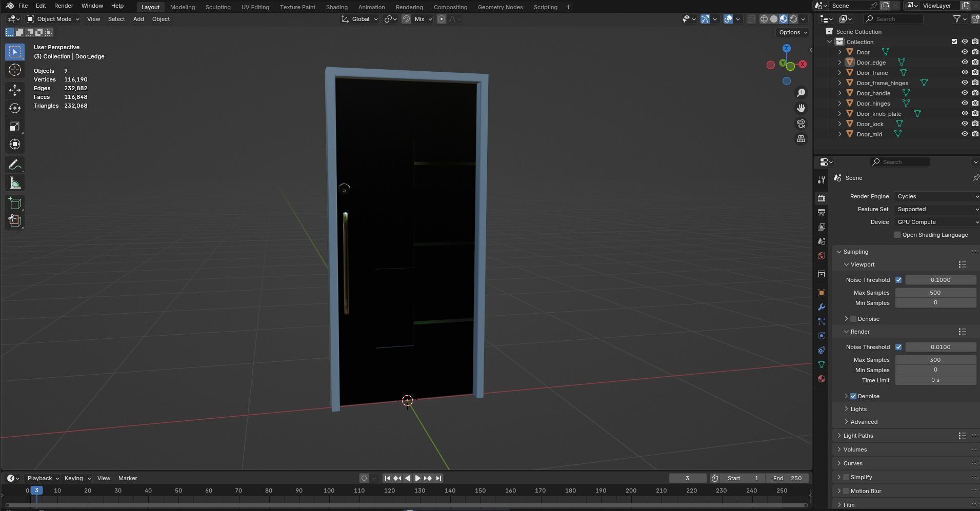Screen dimensions: 980x511
Task: Open the Material properties tab
Action: click(x=822, y=379)
